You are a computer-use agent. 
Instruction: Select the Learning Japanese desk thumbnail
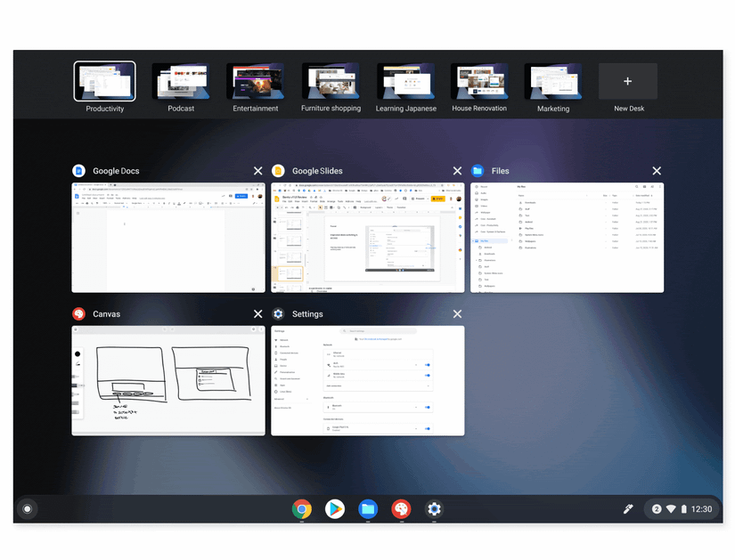pyautogui.click(x=405, y=80)
